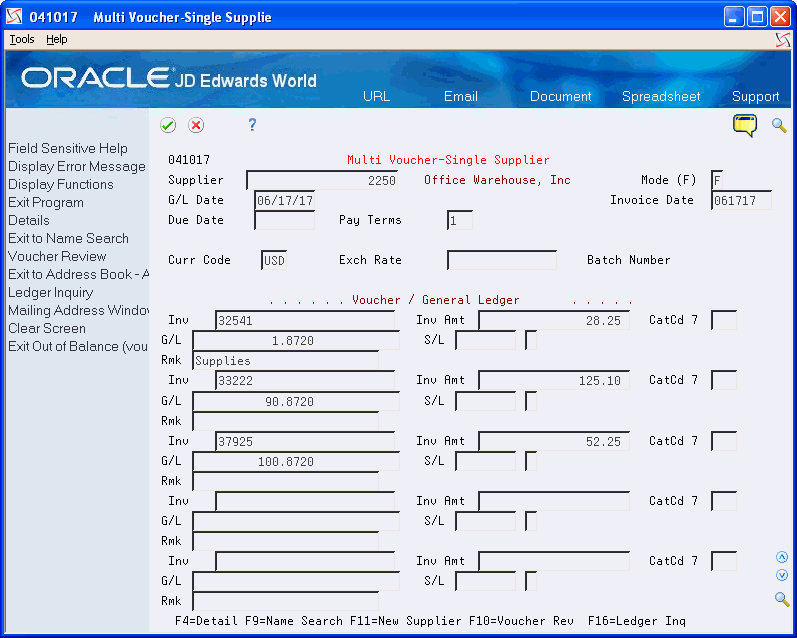This screenshot has height=638, width=797.
Task: Select Mailing Address Window option
Action: (78, 310)
